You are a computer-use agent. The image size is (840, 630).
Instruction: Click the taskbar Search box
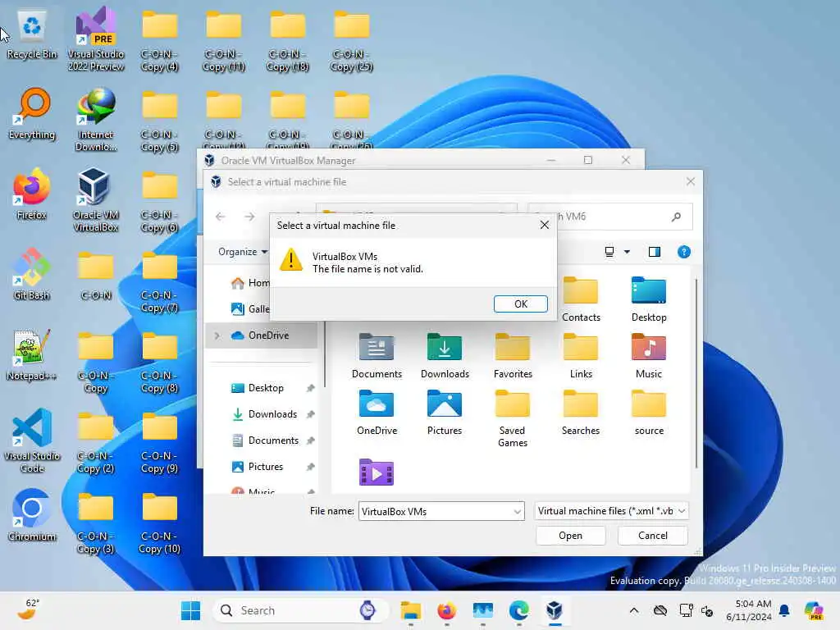(300, 610)
